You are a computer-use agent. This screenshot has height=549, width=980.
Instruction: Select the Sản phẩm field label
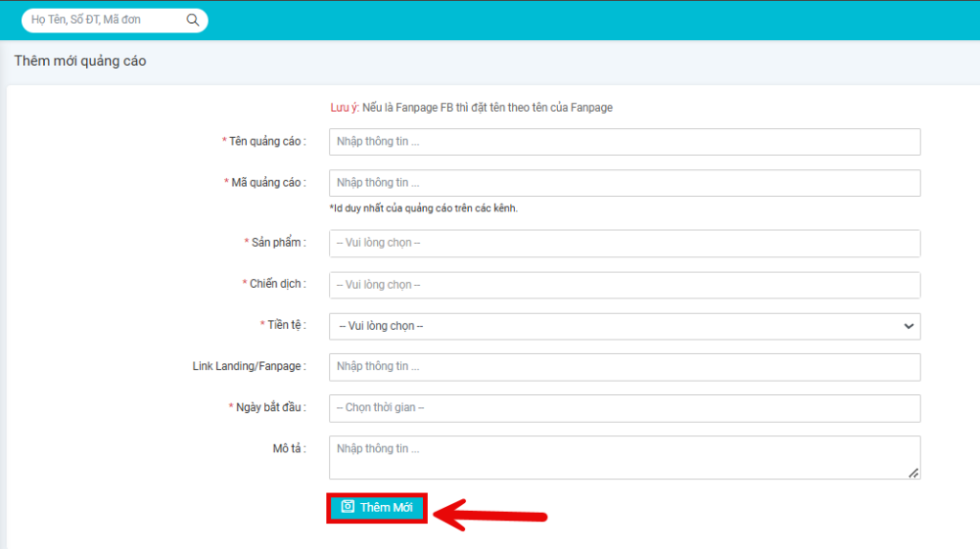(x=278, y=243)
